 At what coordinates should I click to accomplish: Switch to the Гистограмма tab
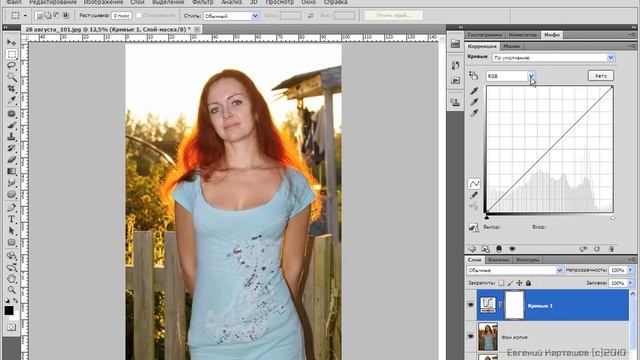(485, 35)
